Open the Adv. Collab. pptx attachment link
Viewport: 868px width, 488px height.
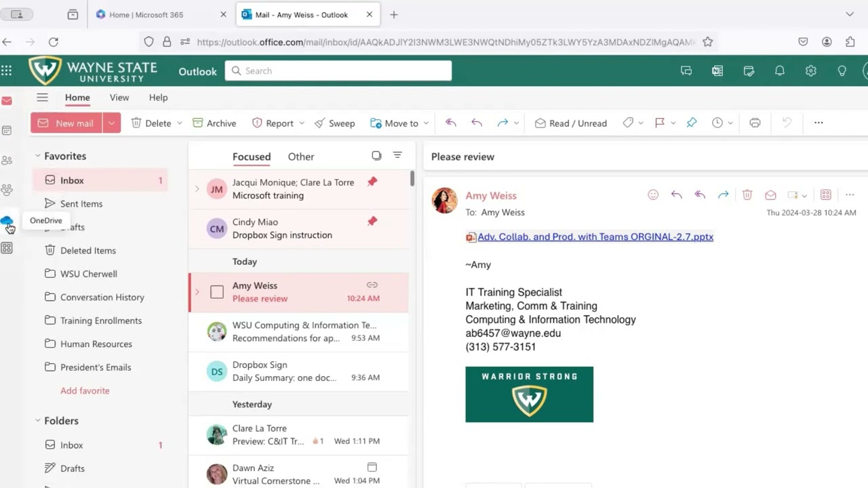coord(595,237)
